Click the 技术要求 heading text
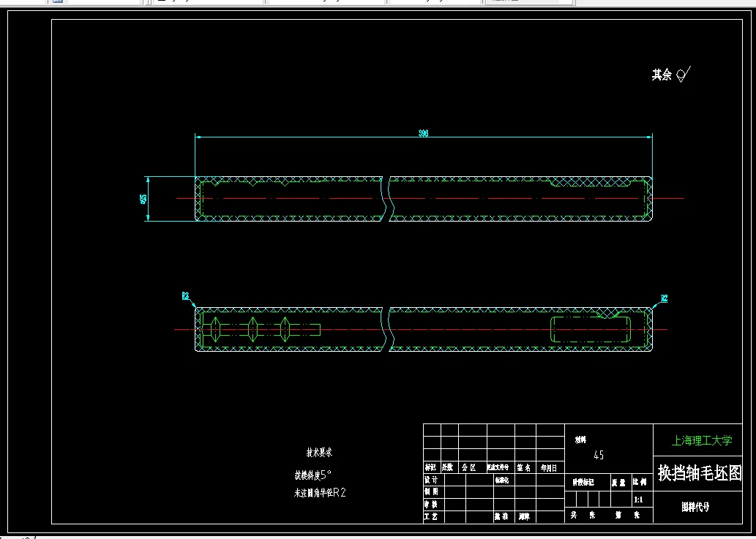 pos(319,452)
